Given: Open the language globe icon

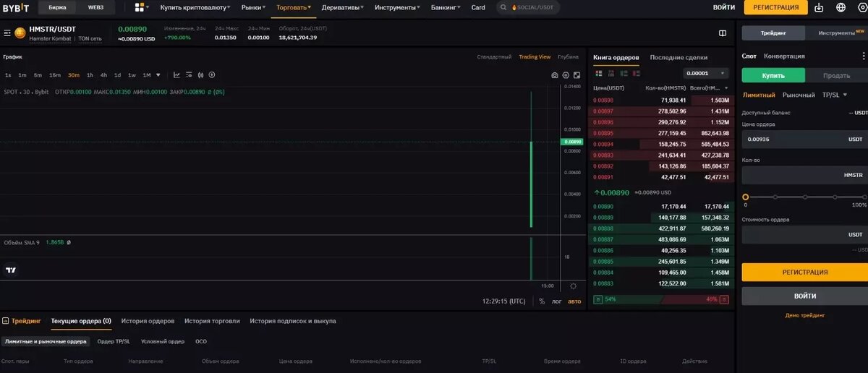Looking at the screenshot, I should [x=841, y=7].
